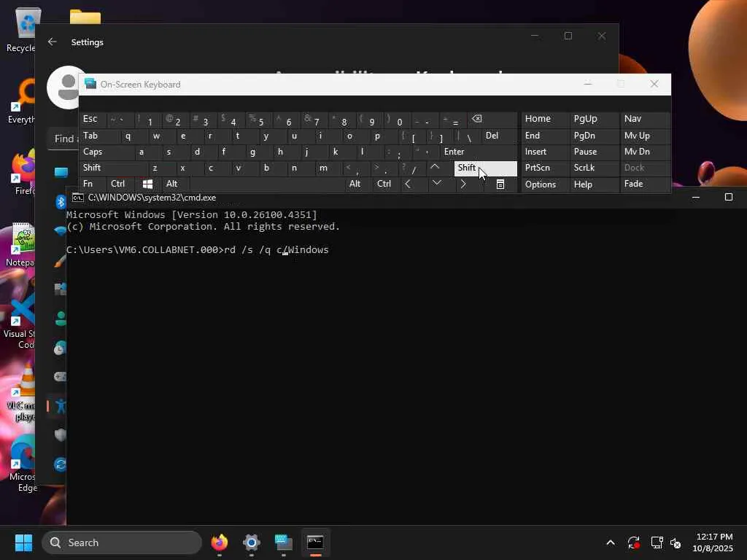Tap the Windows logo key on On-Screen Keyboard
This screenshot has height=560, width=747.
click(x=147, y=184)
